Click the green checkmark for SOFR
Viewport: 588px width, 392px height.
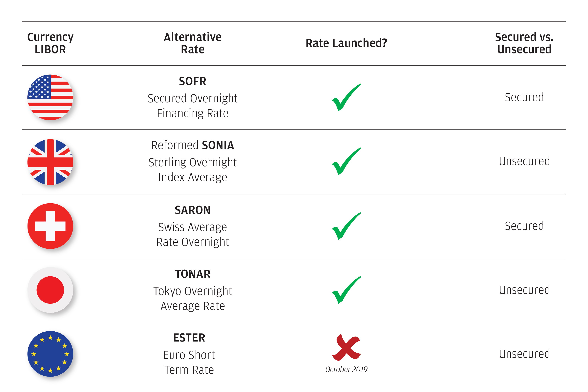pyautogui.click(x=346, y=97)
